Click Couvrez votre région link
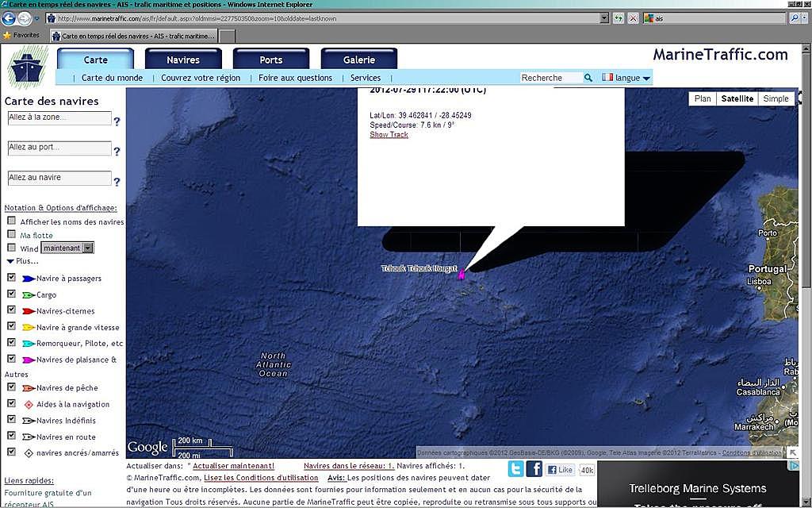Viewport: 812px width, 508px height. [x=201, y=78]
